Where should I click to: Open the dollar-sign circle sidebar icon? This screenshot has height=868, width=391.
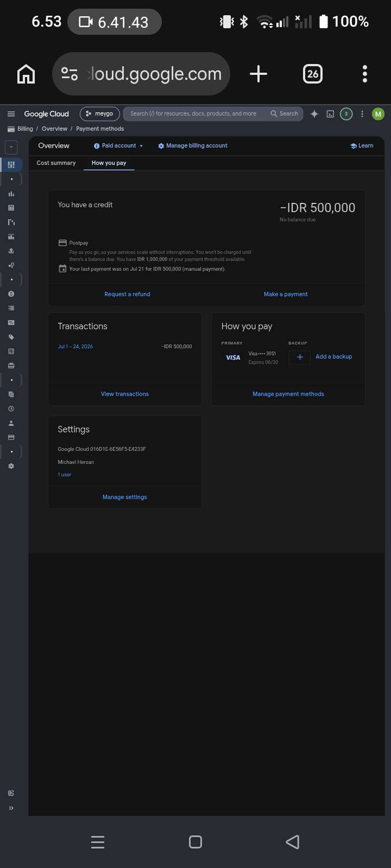(x=11, y=293)
